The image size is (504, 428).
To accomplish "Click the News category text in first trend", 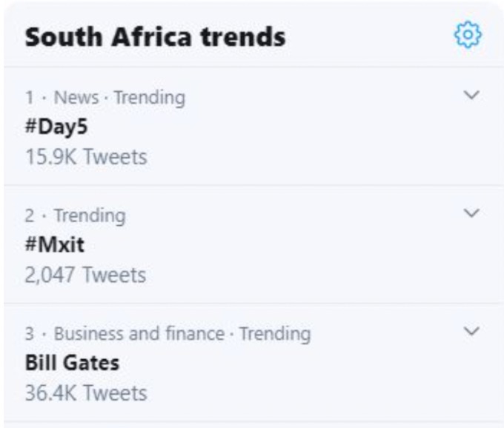I will (76, 97).
